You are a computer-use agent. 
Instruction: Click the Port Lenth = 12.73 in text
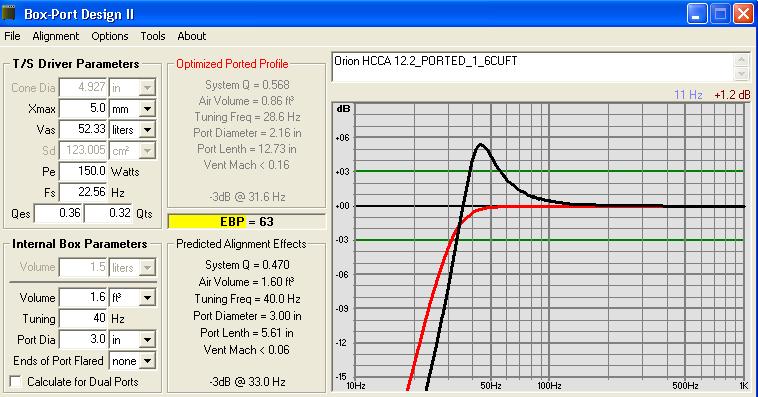[x=247, y=149]
